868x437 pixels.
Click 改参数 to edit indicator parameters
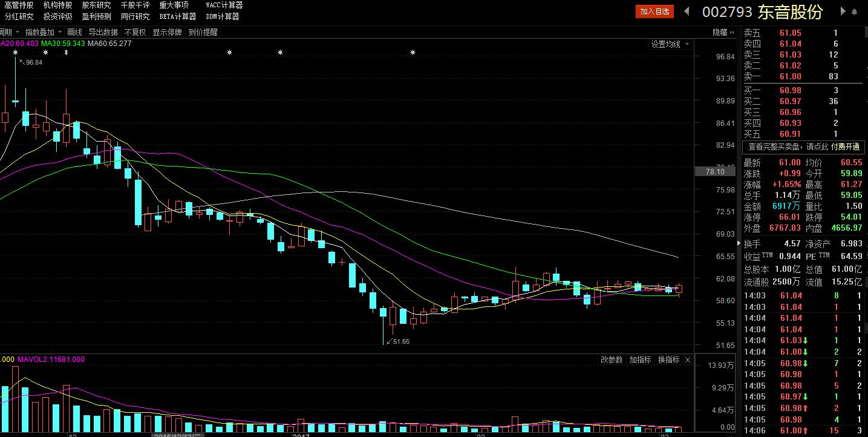(x=612, y=360)
